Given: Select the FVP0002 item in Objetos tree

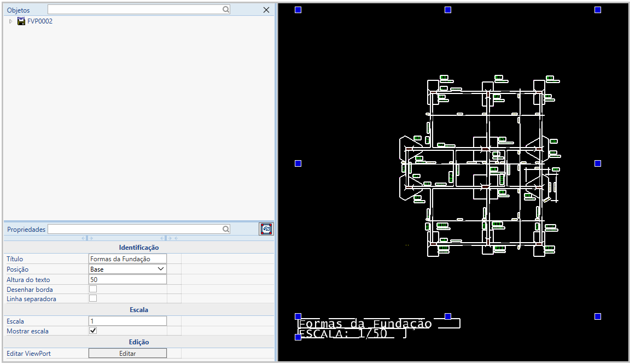Looking at the screenshot, I should [x=40, y=21].
